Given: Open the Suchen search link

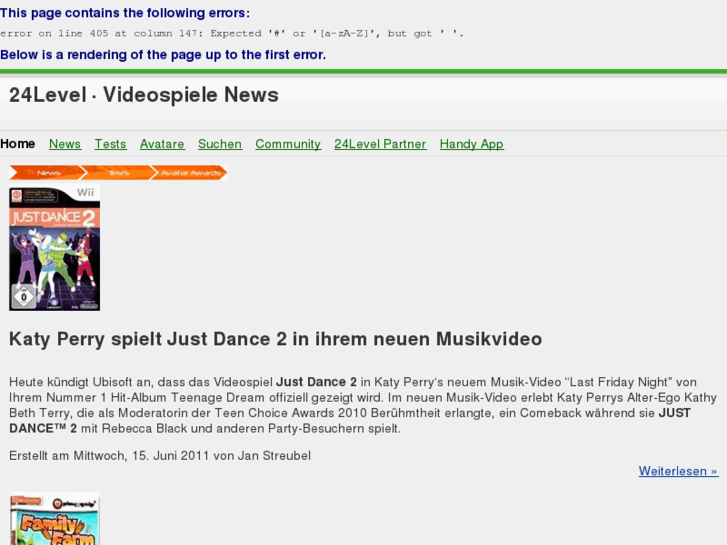Looking at the screenshot, I should click(220, 144).
